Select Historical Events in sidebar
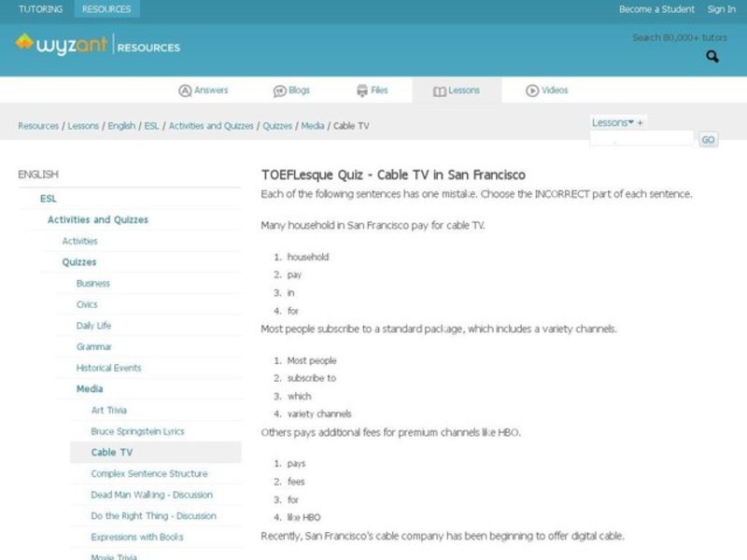 point(108,369)
